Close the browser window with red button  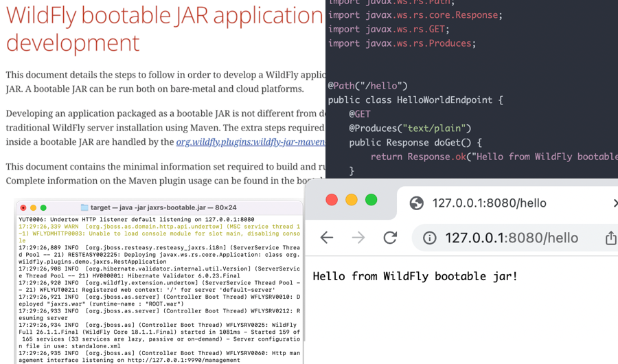332,200
